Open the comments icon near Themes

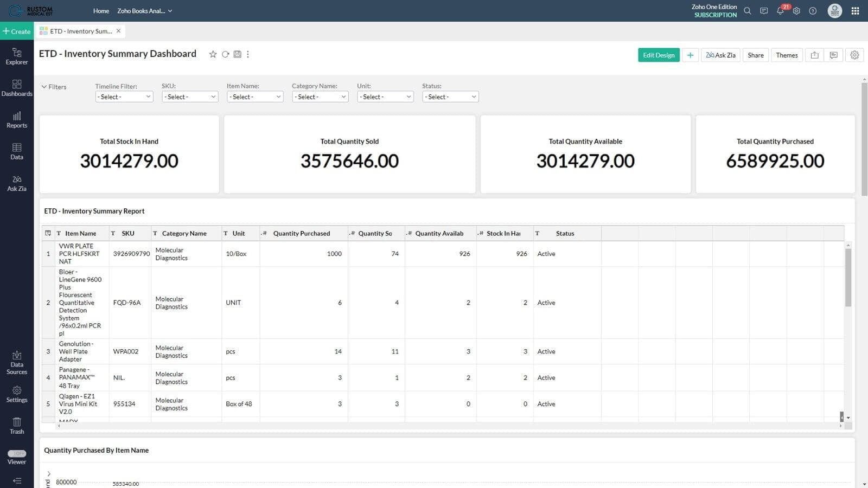click(834, 55)
